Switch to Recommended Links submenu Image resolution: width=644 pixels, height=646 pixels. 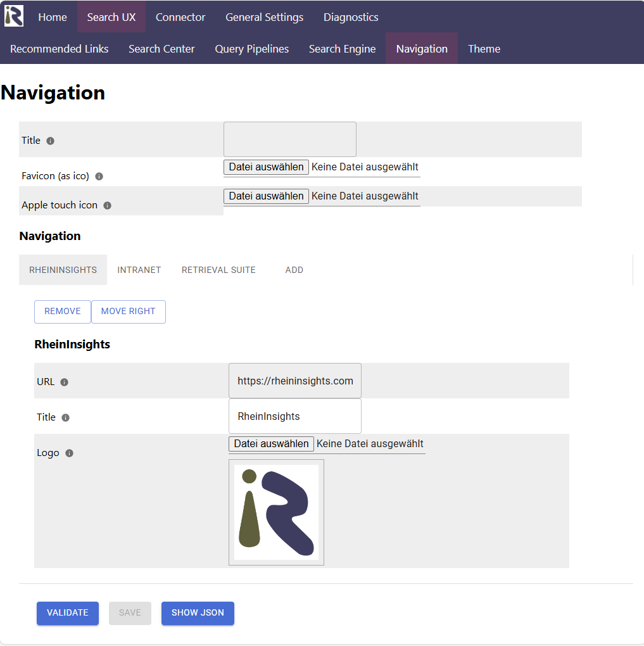60,49
